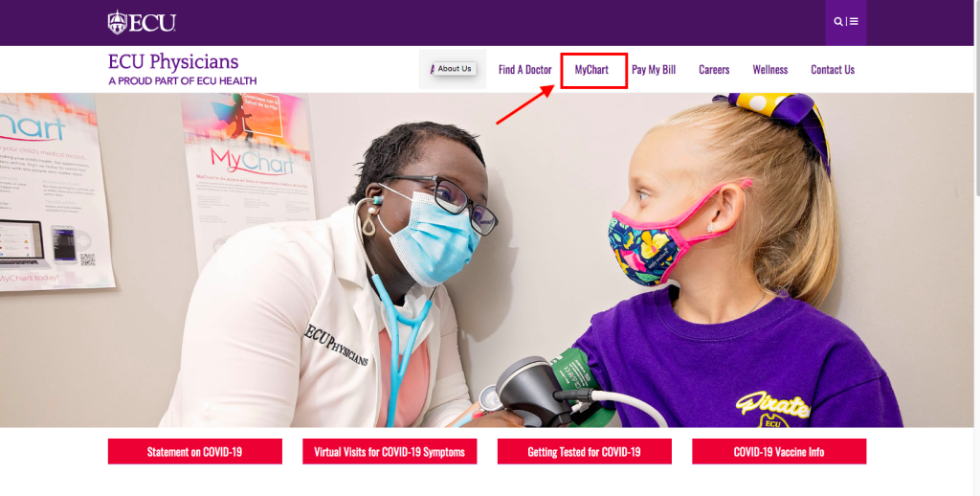Screen dimensions: 980x496
Task: Click A Proud Part of ECU Health
Action: [x=183, y=80]
